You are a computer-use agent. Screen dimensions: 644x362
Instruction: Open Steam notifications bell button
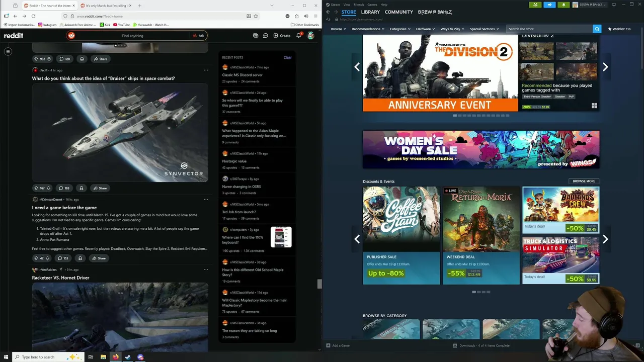(563, 5)
